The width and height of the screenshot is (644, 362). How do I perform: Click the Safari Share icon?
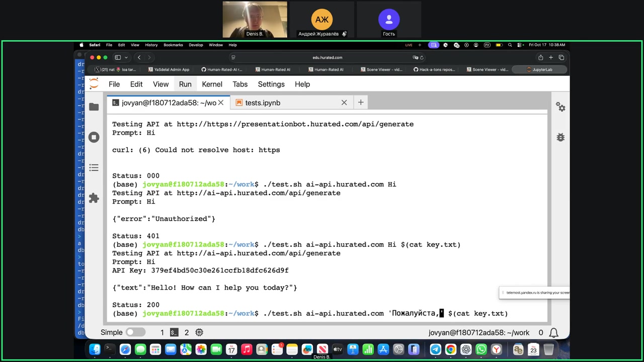point(540,57)
